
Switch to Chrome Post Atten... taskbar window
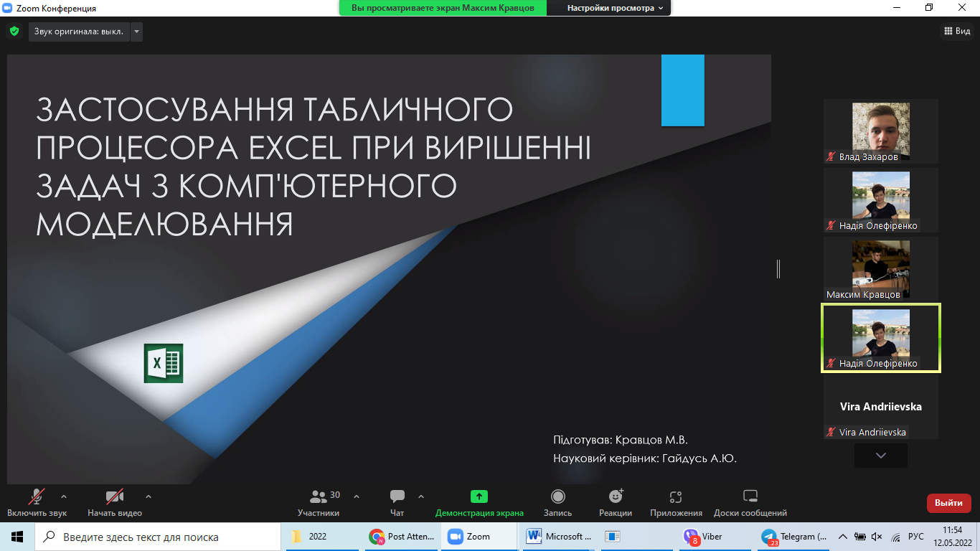(x=401, y=537)
